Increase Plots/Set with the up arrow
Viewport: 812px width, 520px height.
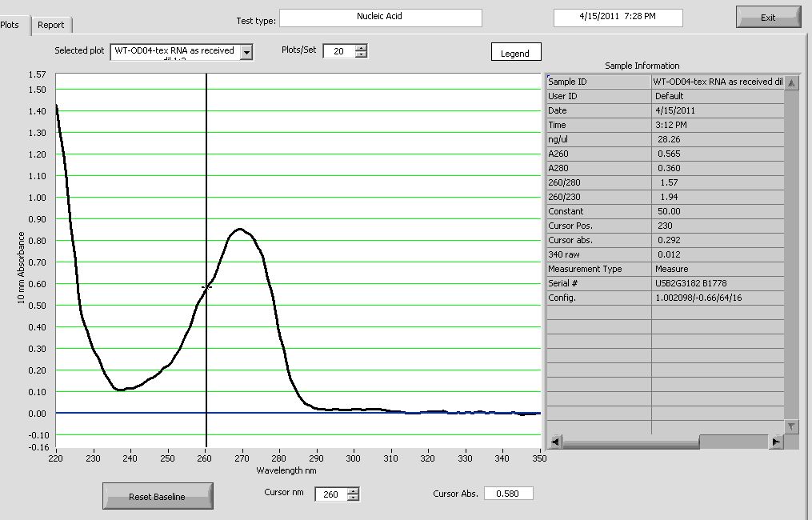(x=361, y=47)
